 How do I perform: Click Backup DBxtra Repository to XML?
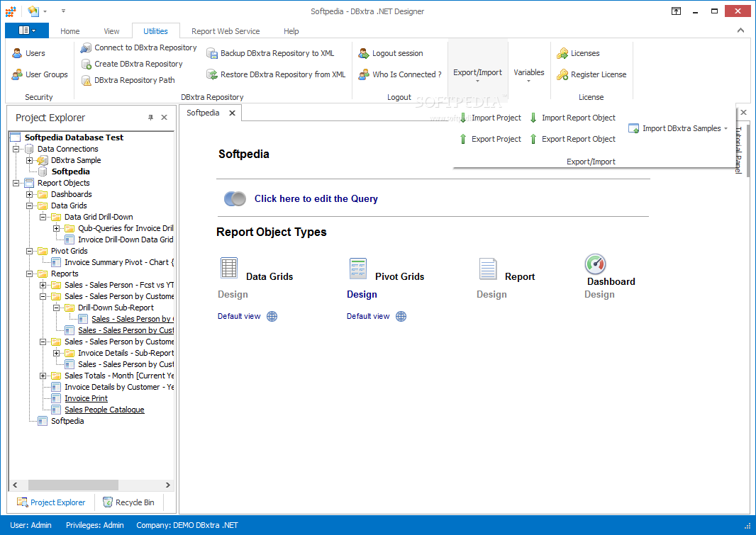pos(270,53)
